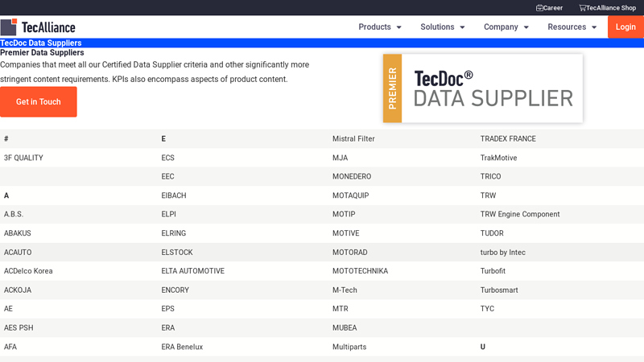The image size is (644, 362).
Task: Select the ACAUTO supplier entry
Action: [18, 253]
